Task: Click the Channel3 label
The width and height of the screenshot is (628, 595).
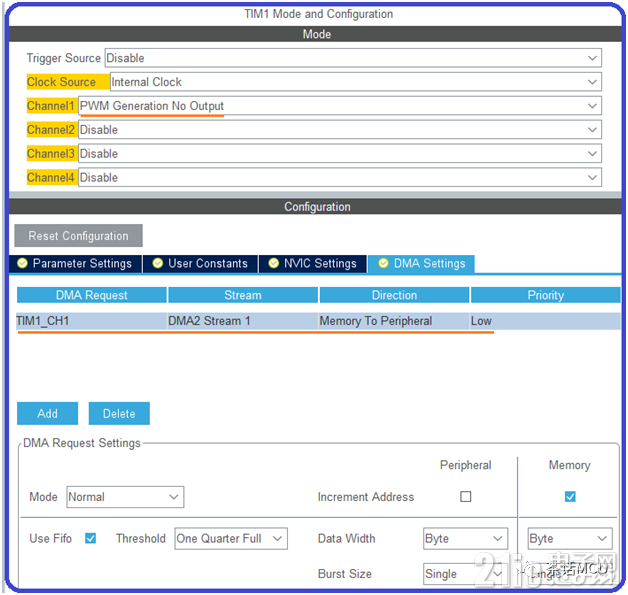Action: (51, 154)
